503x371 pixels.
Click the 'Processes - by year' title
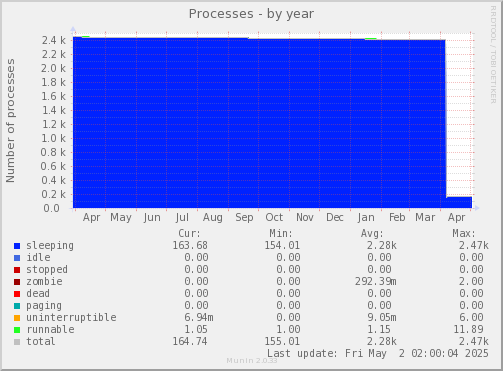251,14
